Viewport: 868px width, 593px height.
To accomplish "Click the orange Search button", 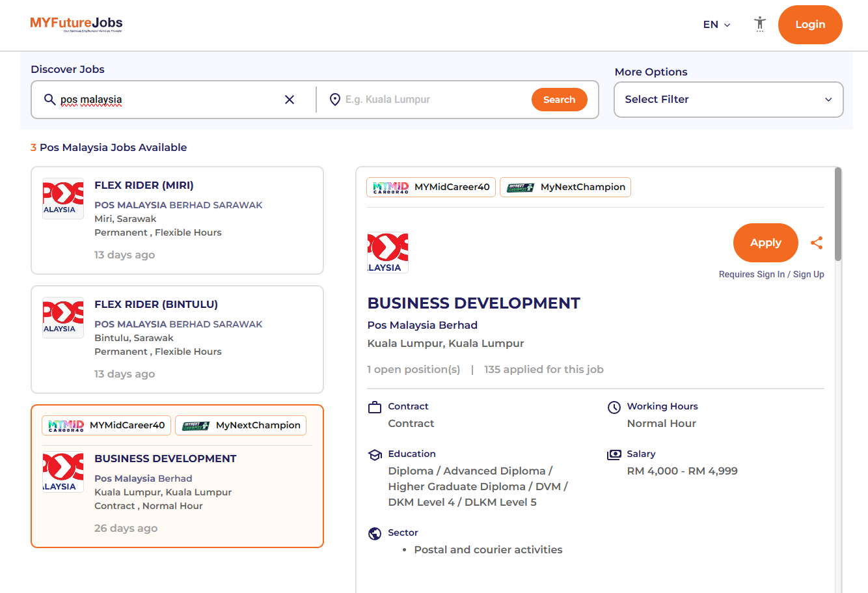I will (x=560, y=100).
